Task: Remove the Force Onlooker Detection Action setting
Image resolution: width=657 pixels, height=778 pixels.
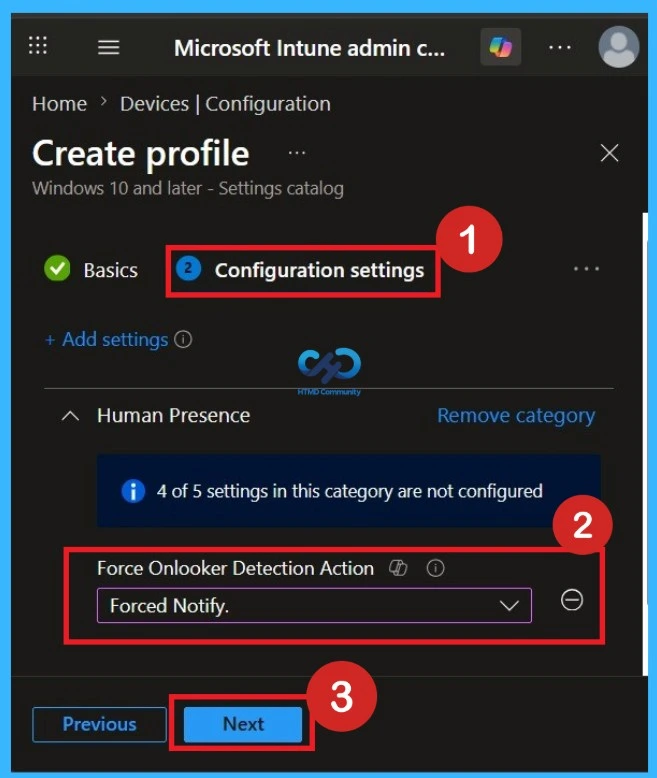Action: pyautogui.click(x=572, y=600)
